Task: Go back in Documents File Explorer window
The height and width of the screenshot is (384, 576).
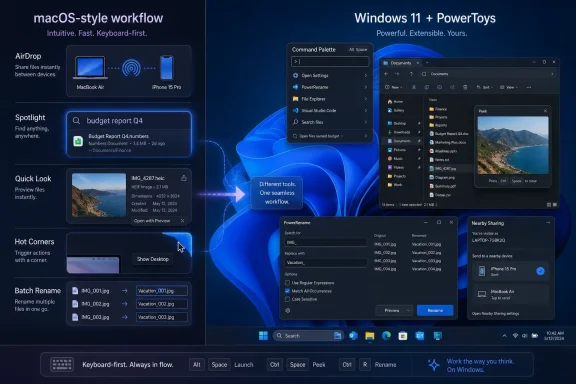Action: pos(386,74)
